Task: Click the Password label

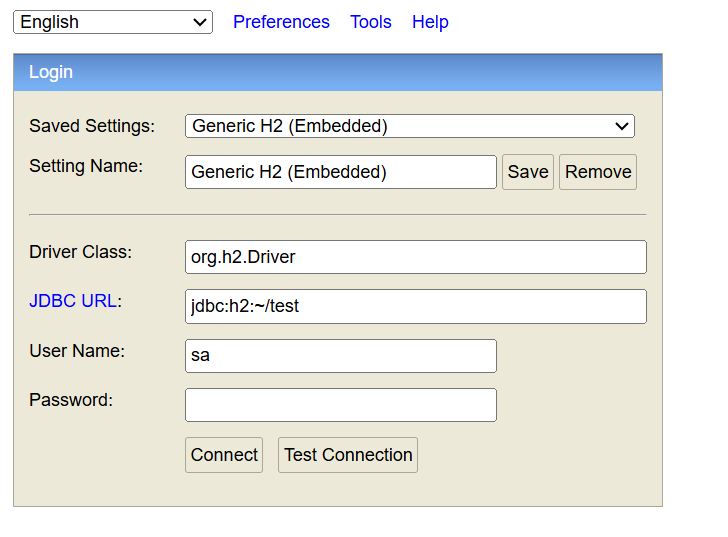Action: pyautogui.click(x=71, y=400)
